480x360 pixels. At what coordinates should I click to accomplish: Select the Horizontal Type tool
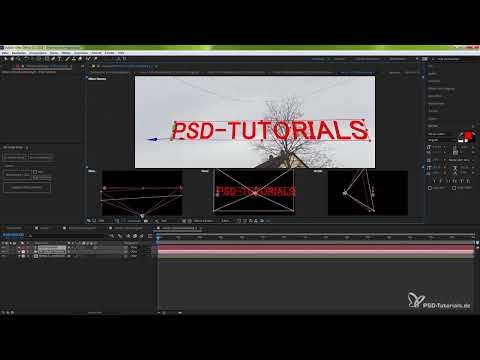tap(60, 59)
